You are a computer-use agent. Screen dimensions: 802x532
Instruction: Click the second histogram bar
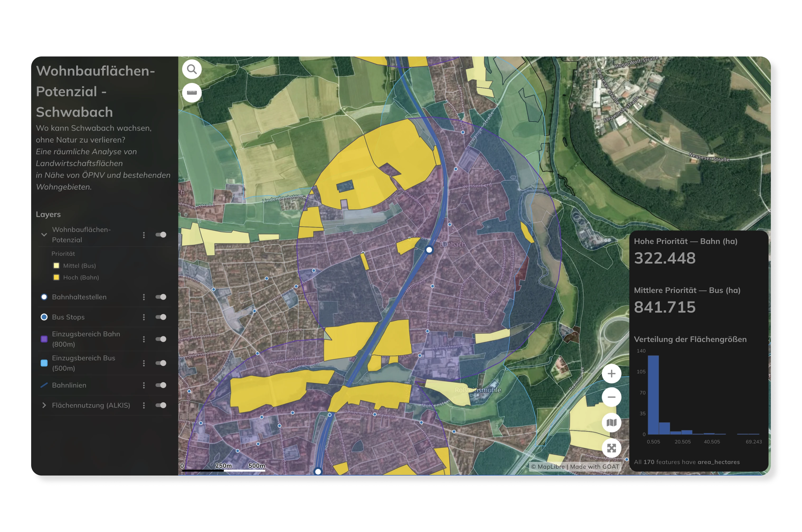[x=664, y=428]
